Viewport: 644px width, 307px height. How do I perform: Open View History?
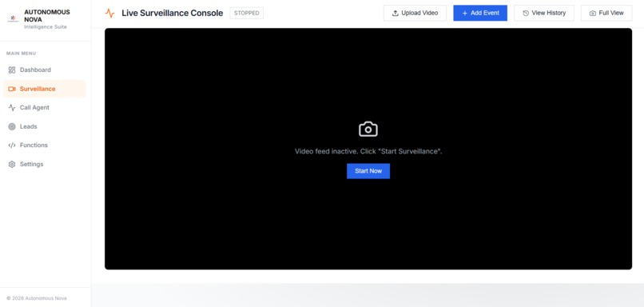coord(544,13)
